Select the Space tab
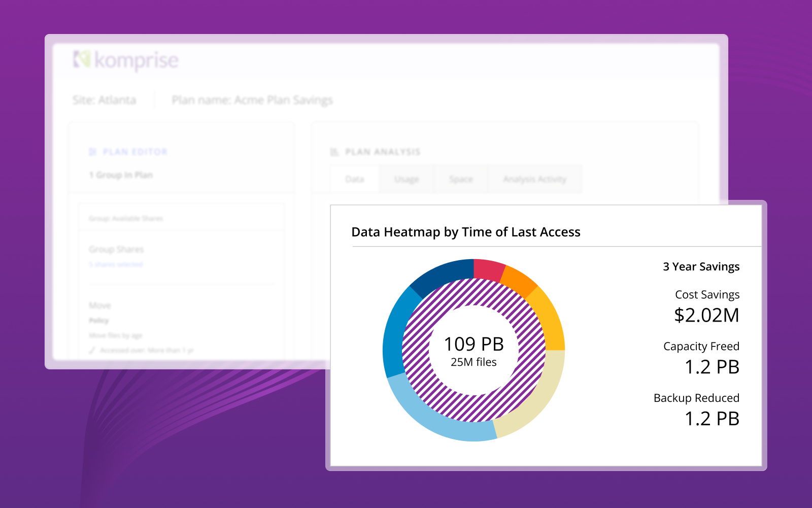The width and height of the screenshot is (812, 508). [x=461, y=179]
